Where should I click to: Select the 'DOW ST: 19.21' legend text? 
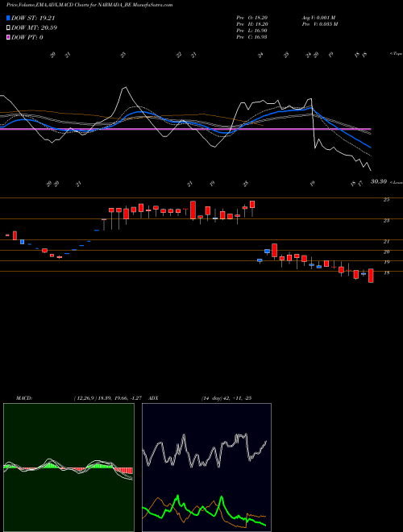click(33, 18)
